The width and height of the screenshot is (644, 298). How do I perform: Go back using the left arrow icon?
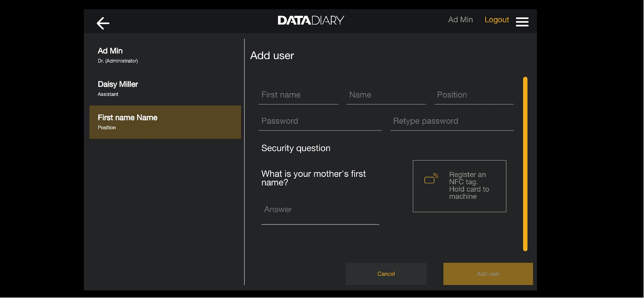click(103, 23)
